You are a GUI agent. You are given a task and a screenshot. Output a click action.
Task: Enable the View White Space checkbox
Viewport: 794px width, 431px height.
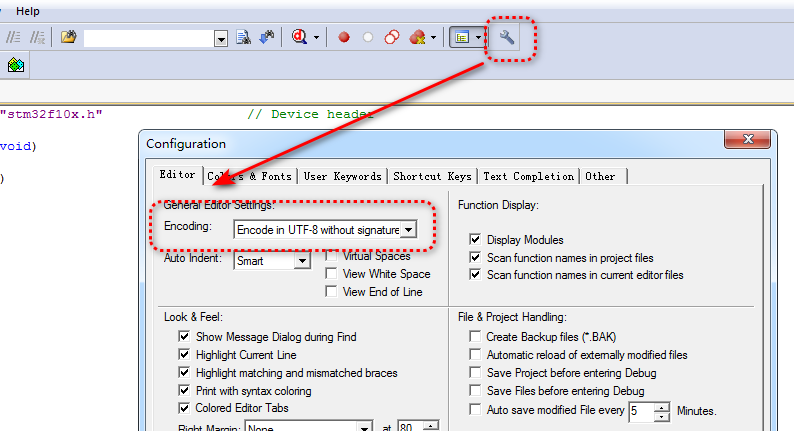[331, 273]
